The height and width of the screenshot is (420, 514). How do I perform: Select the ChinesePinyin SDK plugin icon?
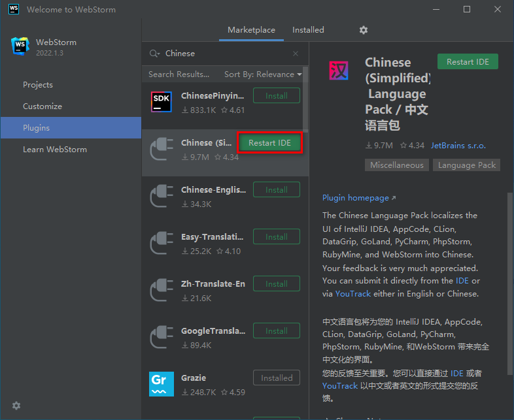point(162,102)
